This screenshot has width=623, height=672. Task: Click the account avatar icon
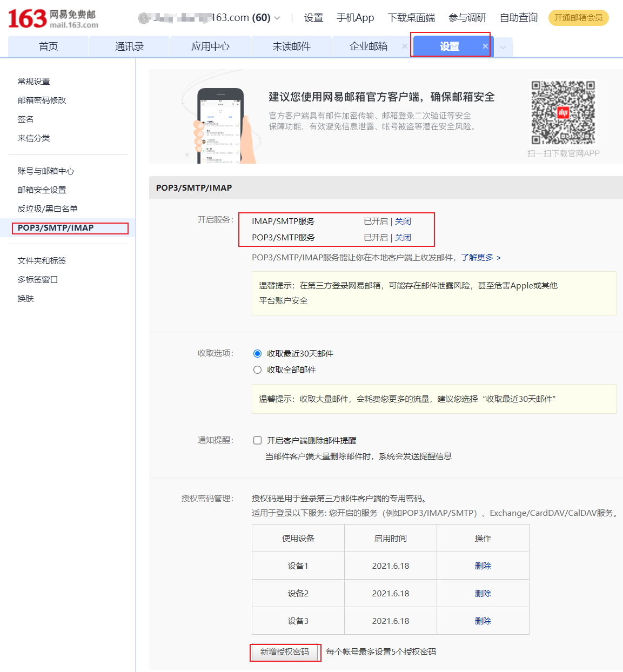[143, 17]
